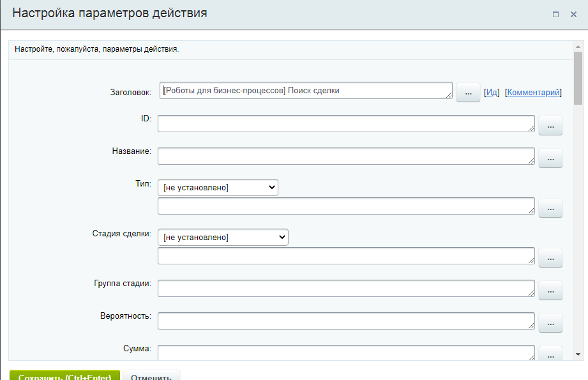Maximize the action settings dialog
The image size is (588, 380).
(555, 14)
